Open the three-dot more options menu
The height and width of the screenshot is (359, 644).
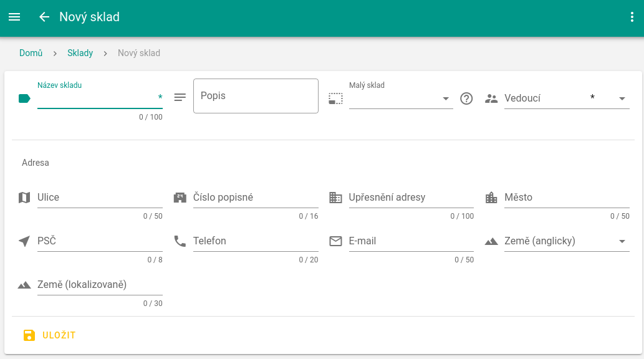point(632,17)
